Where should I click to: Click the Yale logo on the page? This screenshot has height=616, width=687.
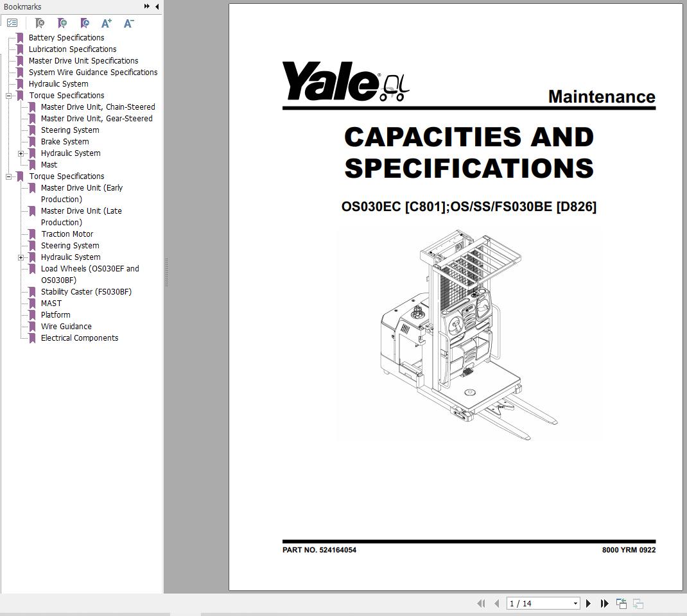(345, 81)
